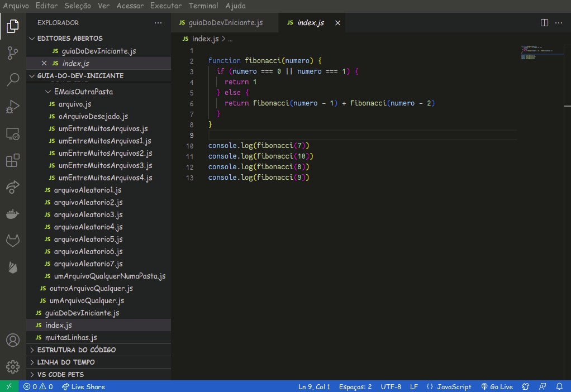The image size is (571, 392).
Task: Click the Accounts icon
Action: coord(13,340)
